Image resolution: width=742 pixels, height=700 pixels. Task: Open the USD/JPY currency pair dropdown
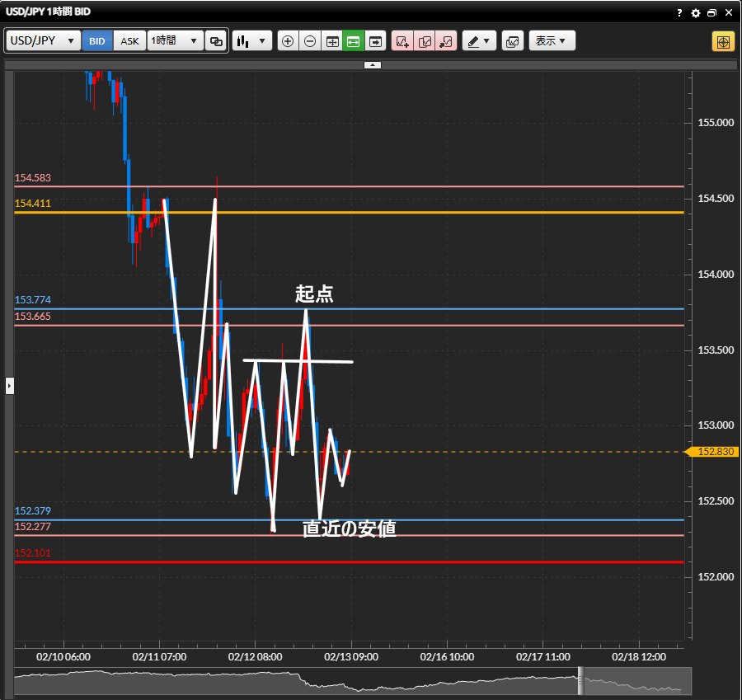[44, 40]
